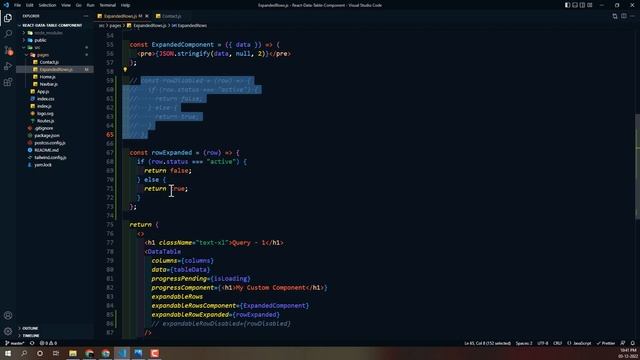The height and width of the screenshot is (360, 640).
Task: Open Contact.js in the Explorer tree
Action: click(49, 62)
